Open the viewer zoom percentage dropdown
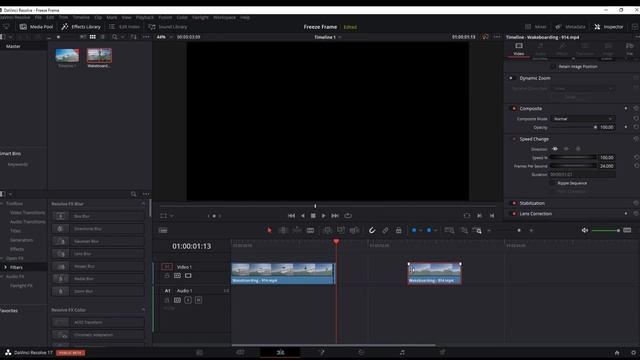The image size is (640, 360). click(164, 37)
